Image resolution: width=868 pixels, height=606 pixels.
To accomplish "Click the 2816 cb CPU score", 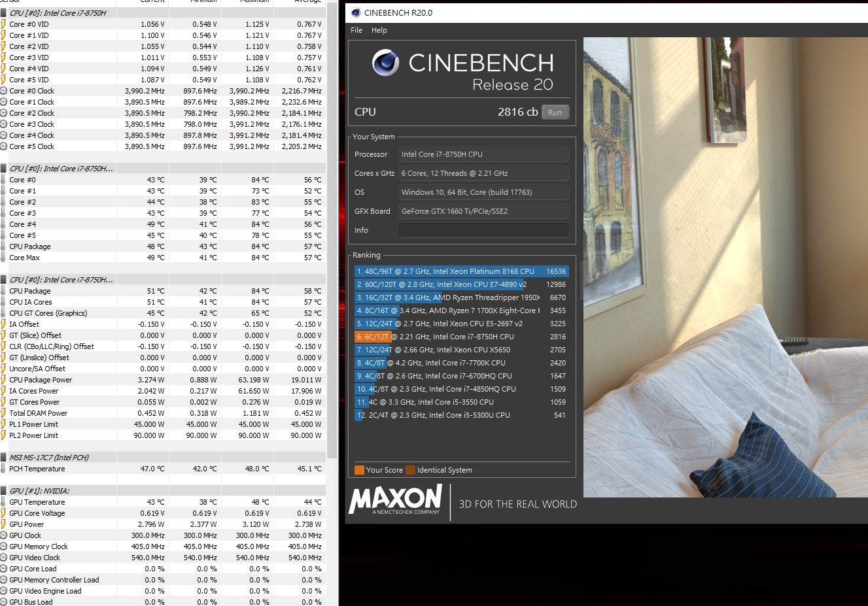I will pos(517,112).
